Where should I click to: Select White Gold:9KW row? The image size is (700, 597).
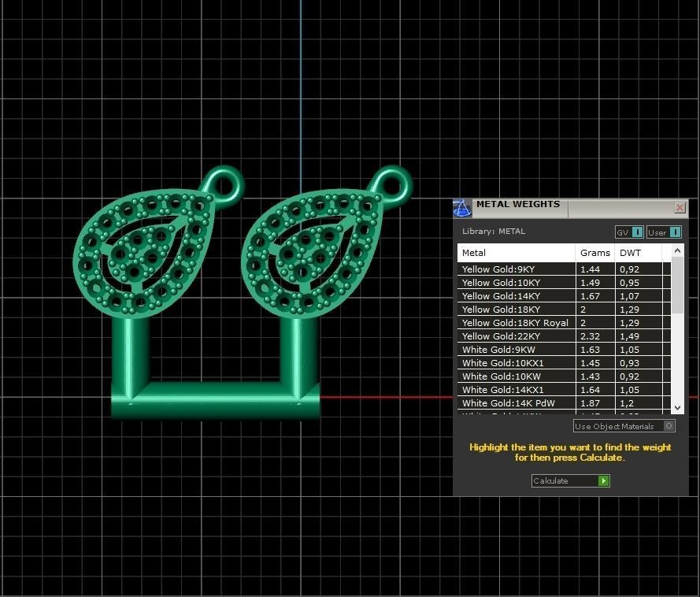[564, 350]
